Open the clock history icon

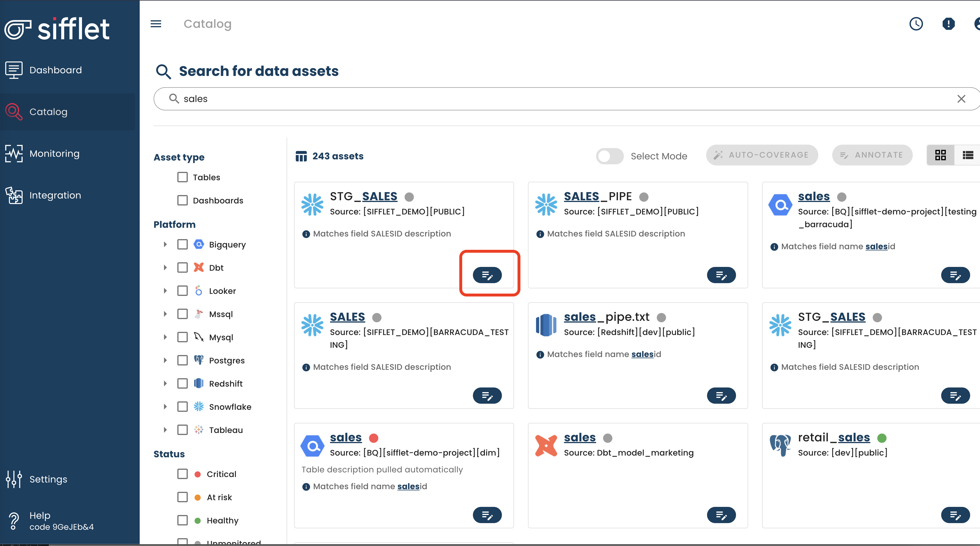pyautogui.click(x=916, y=24)
